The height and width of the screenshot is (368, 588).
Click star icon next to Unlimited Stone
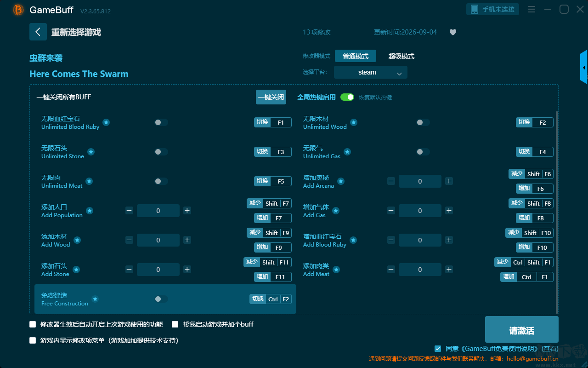click(x=91, y=152)
